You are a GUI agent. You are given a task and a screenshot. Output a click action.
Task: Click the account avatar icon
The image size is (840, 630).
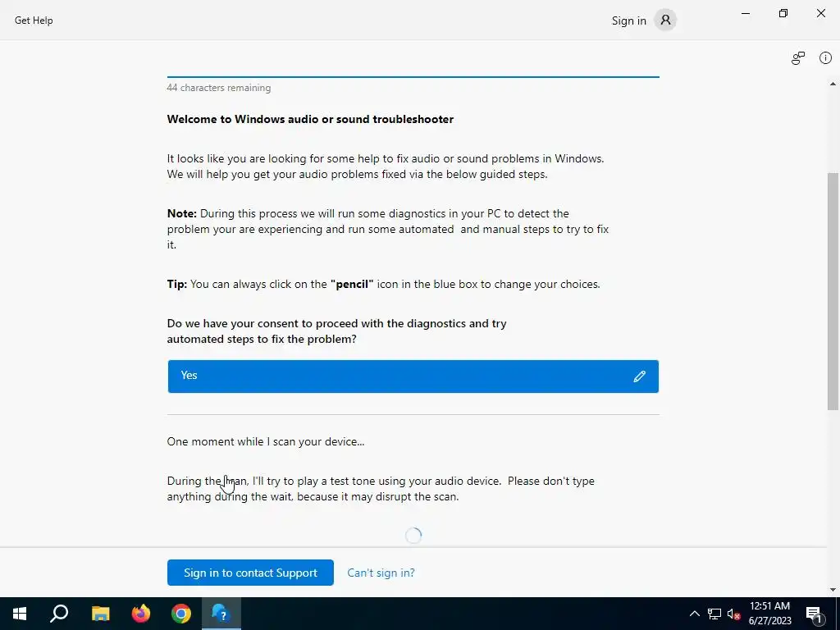(665, 21)
